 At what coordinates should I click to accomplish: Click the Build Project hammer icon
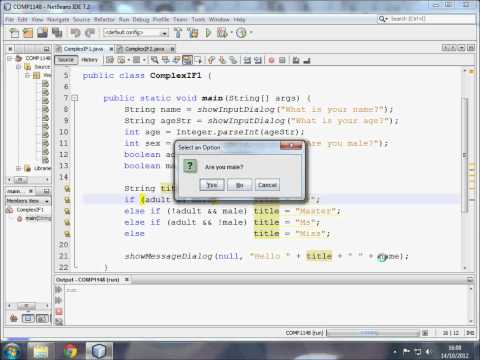[x=178, y=33]
